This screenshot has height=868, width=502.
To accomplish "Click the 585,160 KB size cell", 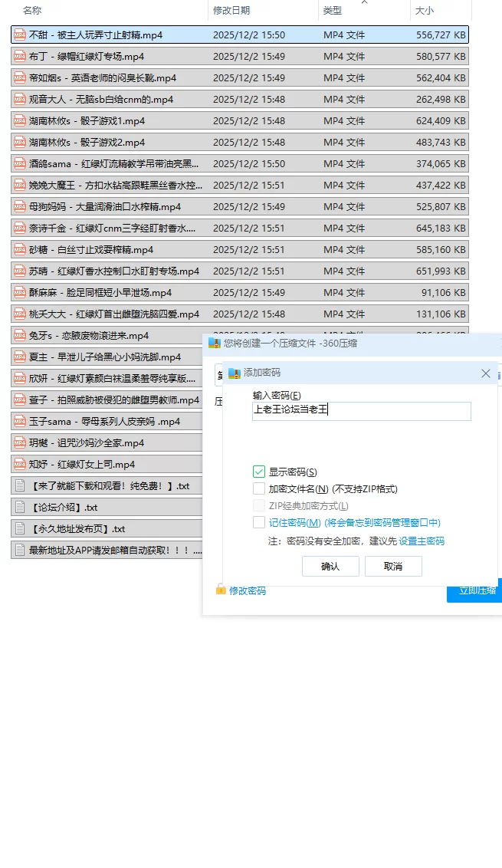I will click(x=441, y=250).
